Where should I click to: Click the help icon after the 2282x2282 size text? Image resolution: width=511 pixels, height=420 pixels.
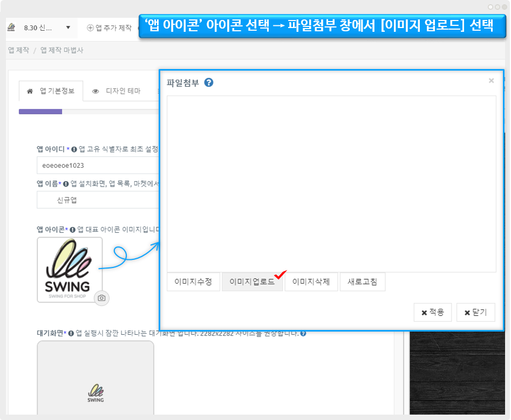pyautogui.click(x=303, y=333)
